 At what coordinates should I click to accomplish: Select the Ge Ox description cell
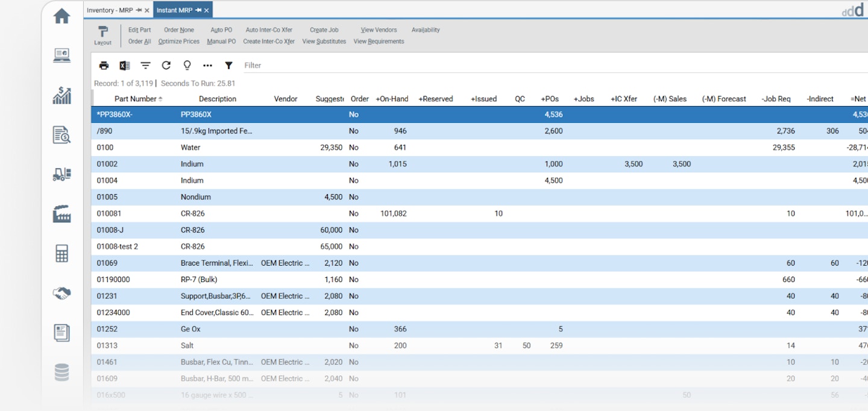pyautogui.click(x=190, y=329)
